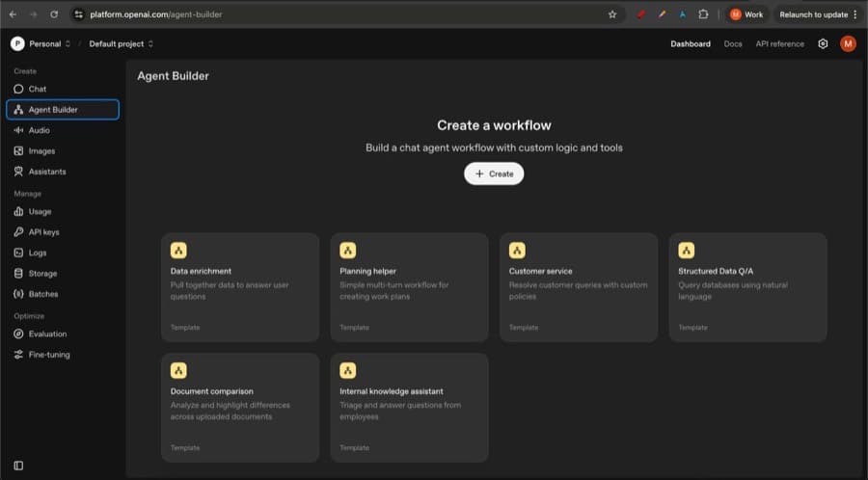Image resolution: width=868 pixels, height=480 pixels.
Task: Click 'Query databases using natural language' text
Action: click(x=733, y=291)
